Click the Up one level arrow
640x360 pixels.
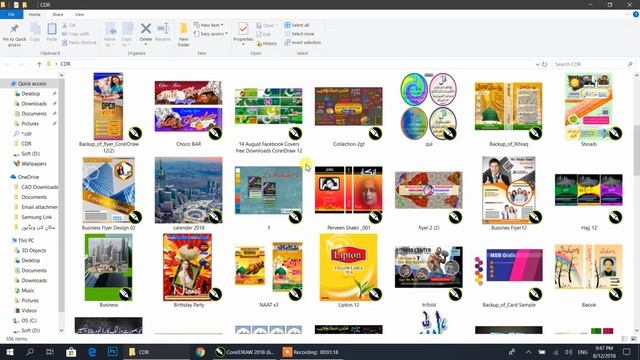tap(39, 64)
